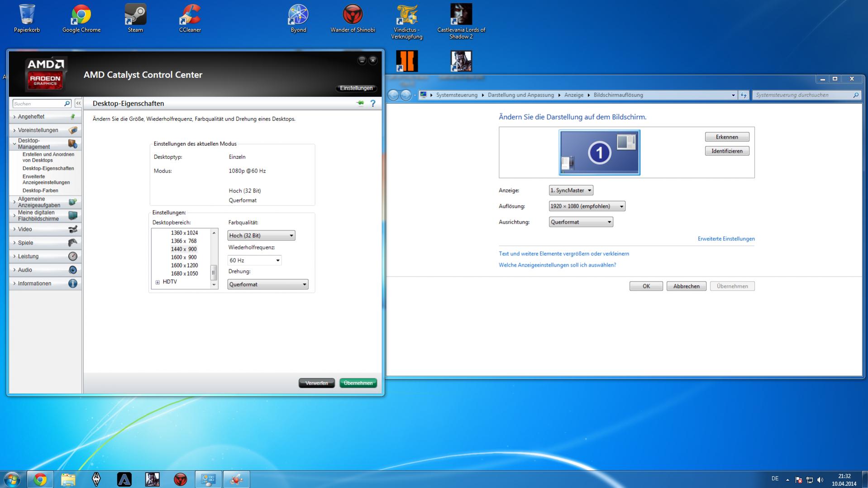Expand the Video section
The height and width of the screenshot is (488, 868).
click(45, 230)
